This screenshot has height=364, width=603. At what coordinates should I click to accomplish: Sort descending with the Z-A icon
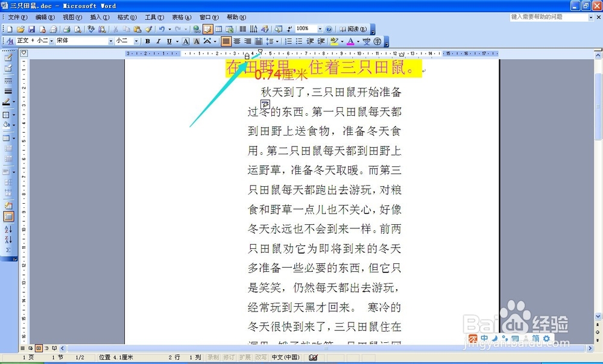coord(8,239)
